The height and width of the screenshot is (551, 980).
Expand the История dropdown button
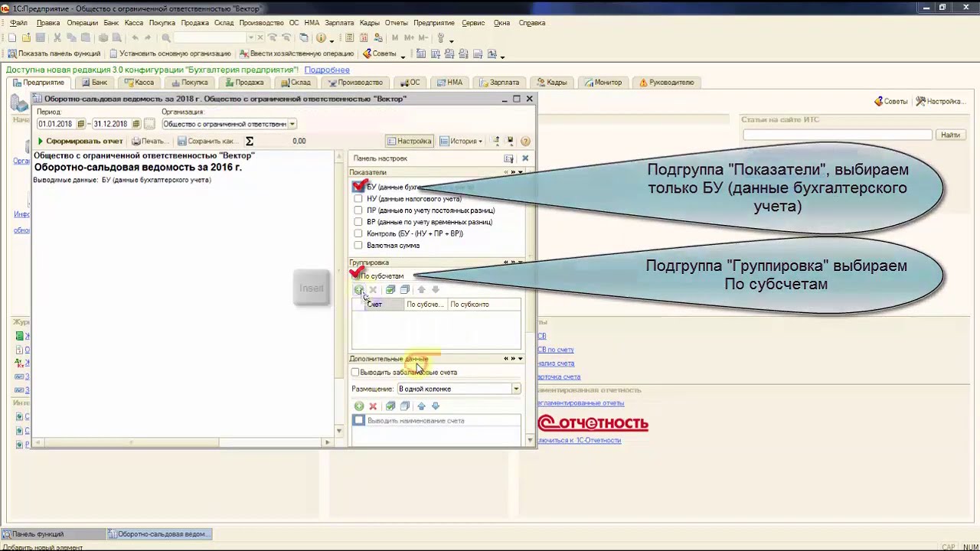pos(462,141)
